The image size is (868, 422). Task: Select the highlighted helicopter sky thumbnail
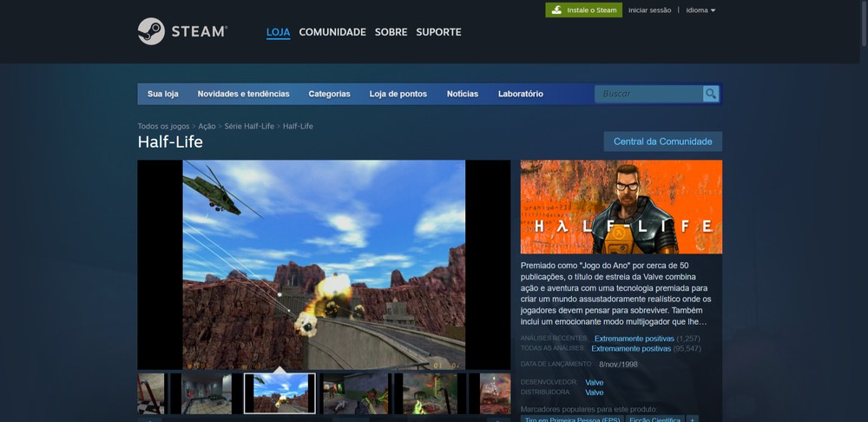280,393
